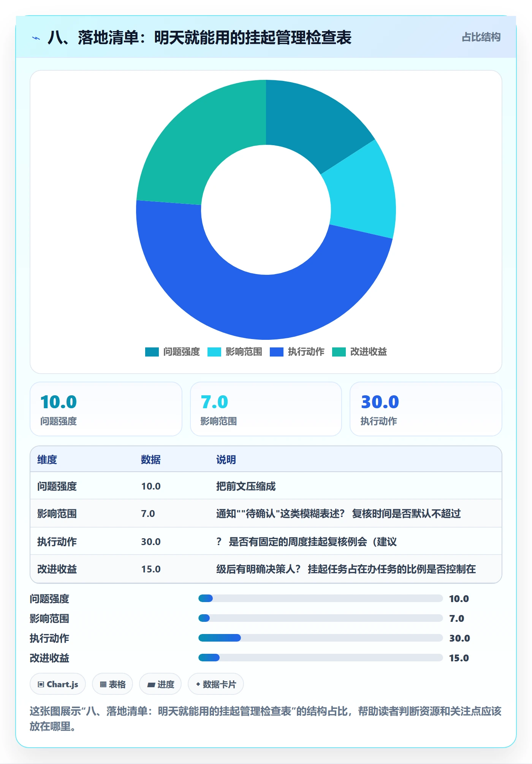532x764 pixels.
Task: Click the 维度 column header
Action: (x=47, y=460)
